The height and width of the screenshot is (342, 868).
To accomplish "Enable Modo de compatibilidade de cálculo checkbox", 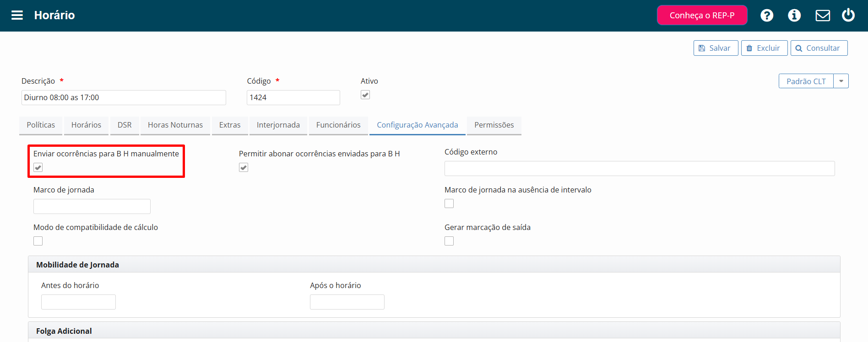I will coord(38,241).
